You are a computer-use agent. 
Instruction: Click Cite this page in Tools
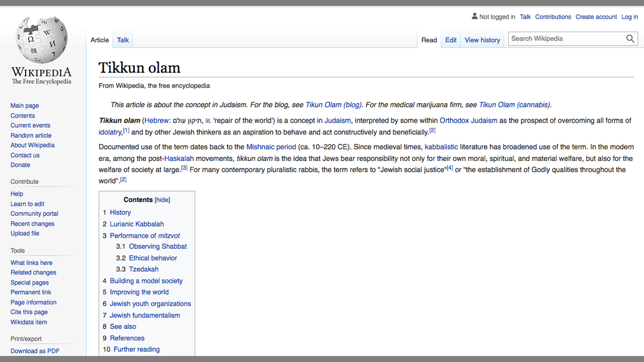29,312
